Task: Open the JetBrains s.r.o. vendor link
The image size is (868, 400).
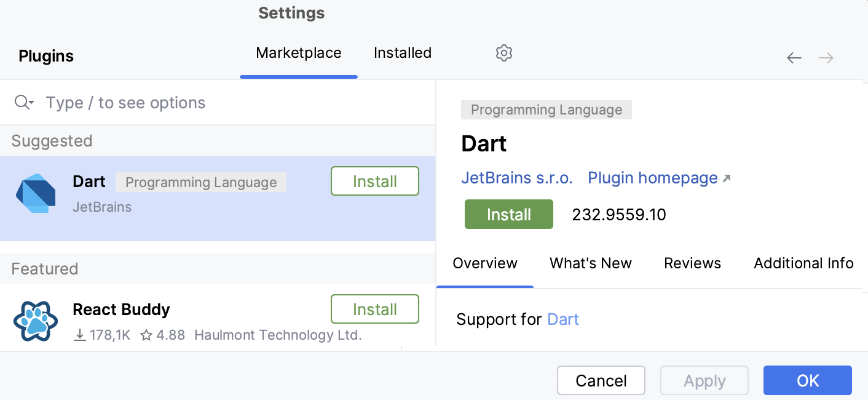Action: click(x=517, y=178)
